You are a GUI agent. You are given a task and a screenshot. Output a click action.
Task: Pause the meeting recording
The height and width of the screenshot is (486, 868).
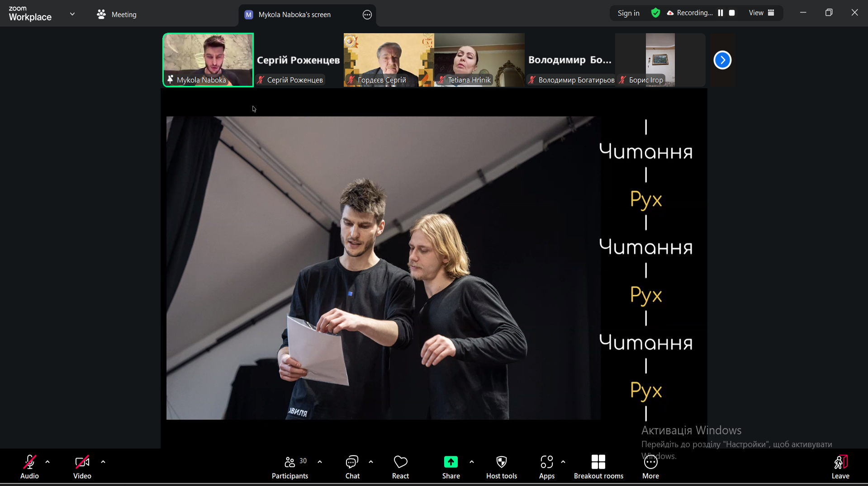point(721,13)
